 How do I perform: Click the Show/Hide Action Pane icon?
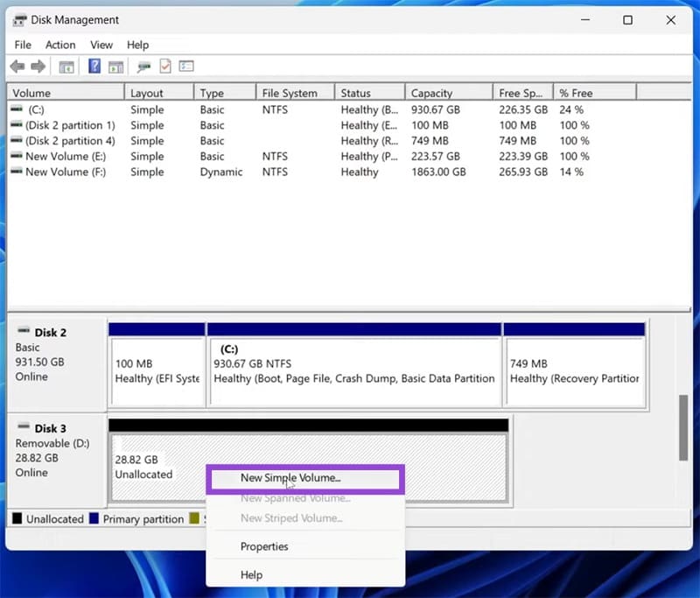[x=118, y=66]
